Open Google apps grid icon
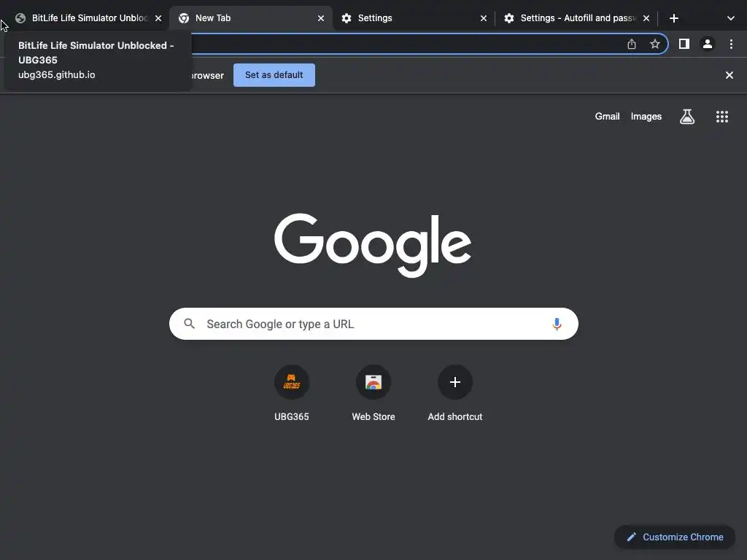 (721, 117)
